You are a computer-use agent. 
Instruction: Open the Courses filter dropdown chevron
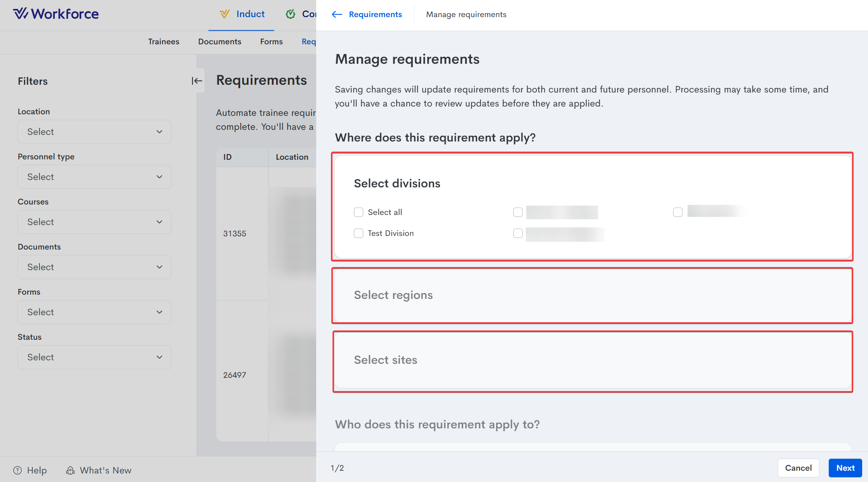(x=159, y=222)
